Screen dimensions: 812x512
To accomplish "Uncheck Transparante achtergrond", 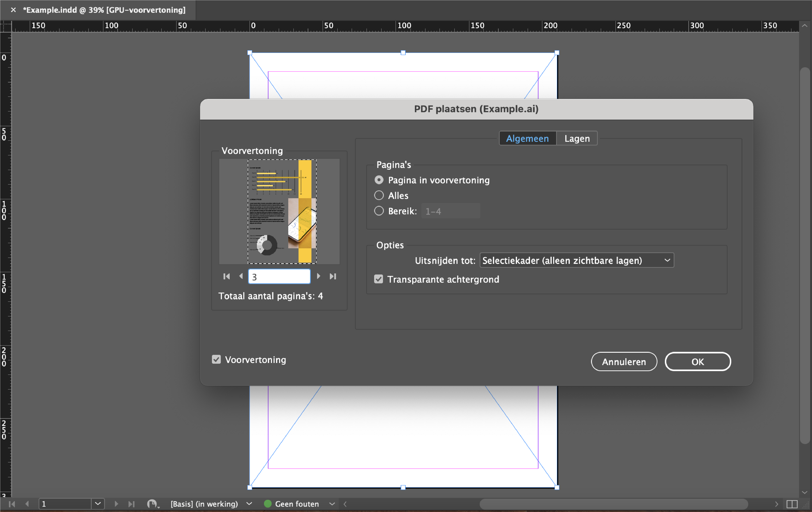I will 379,279.
